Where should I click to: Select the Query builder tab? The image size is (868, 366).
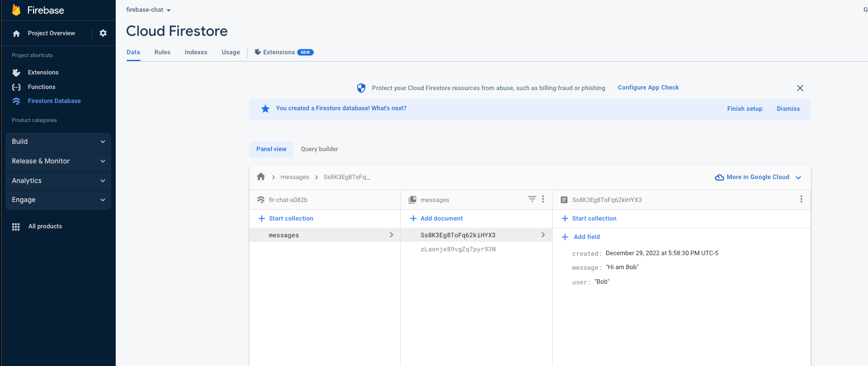(319, 149)
